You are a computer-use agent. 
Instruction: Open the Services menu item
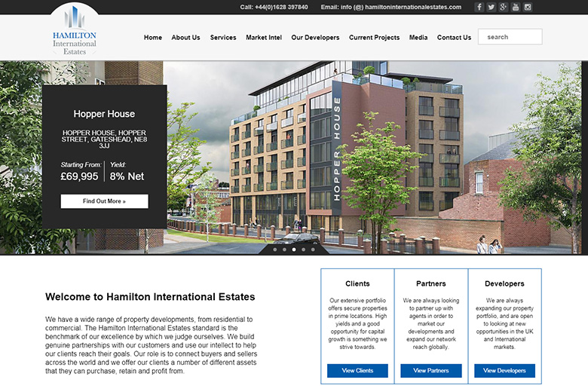pos(223,38)
